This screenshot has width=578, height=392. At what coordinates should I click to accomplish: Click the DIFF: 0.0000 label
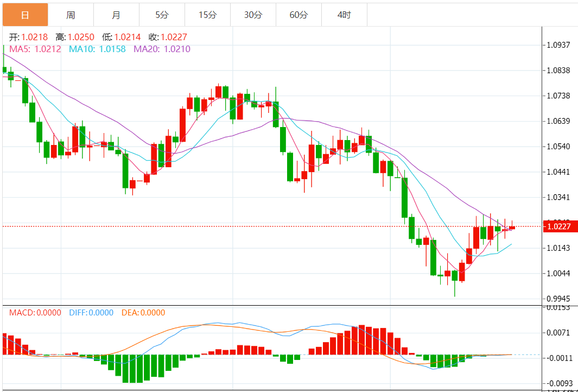click(91, 313)
